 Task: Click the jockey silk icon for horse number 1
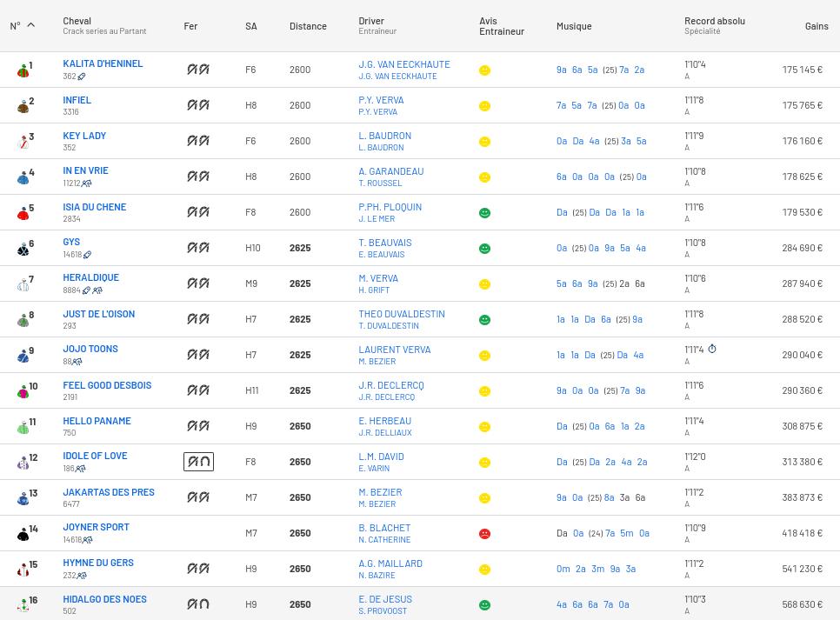tap(23, 70)
